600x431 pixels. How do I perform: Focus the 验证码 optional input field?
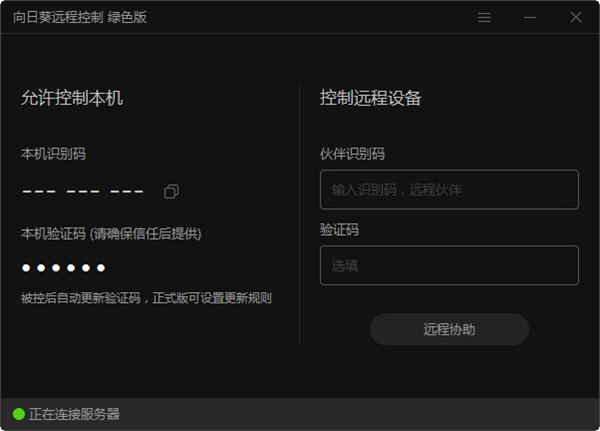[449, 265]
